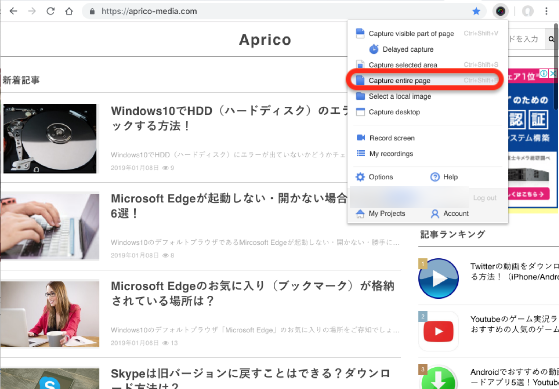Click the green download arrow thumbnail
This screenshot has width=559, height=389.
438,377
